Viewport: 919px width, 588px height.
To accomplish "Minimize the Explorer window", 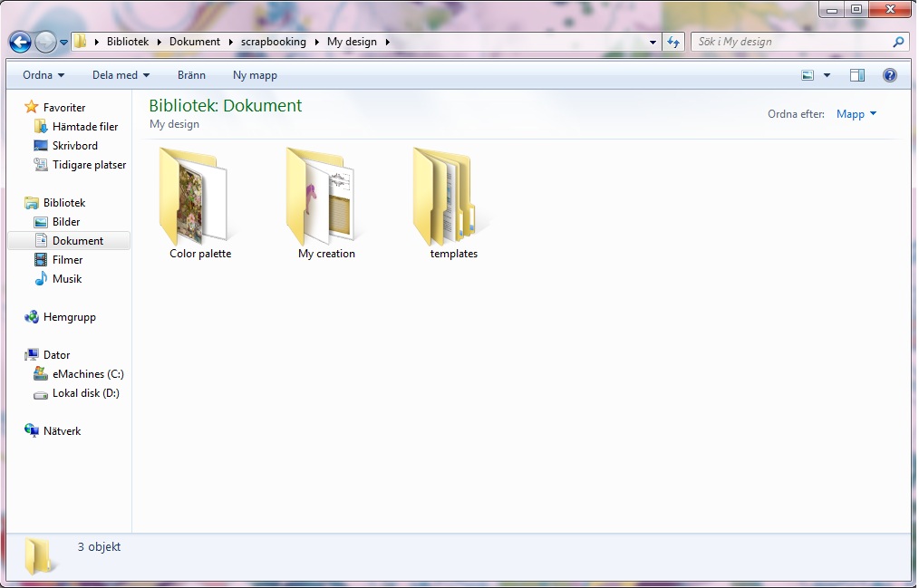I will click(x=832, y=9).
